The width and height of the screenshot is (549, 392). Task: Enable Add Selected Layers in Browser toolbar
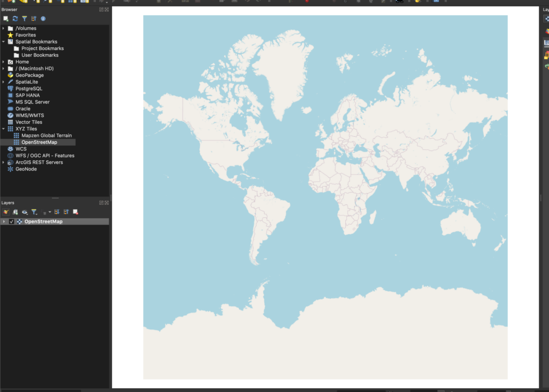click(5, 18)
